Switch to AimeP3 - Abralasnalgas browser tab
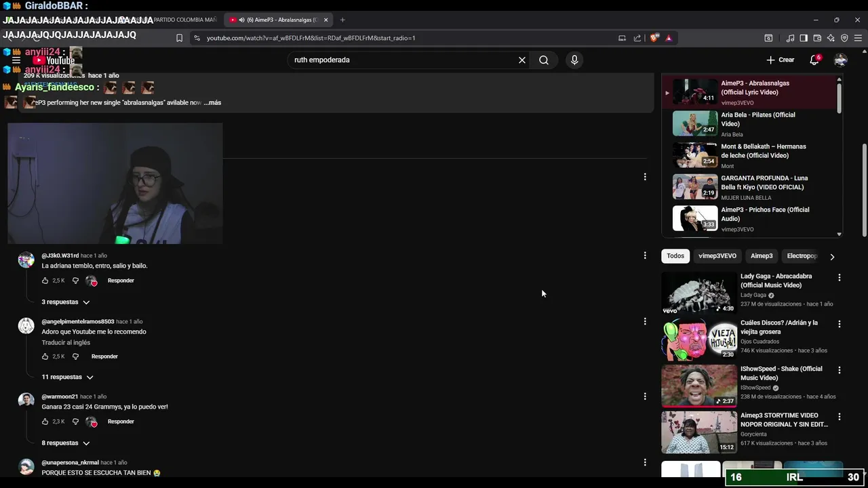 click(277, 20)
